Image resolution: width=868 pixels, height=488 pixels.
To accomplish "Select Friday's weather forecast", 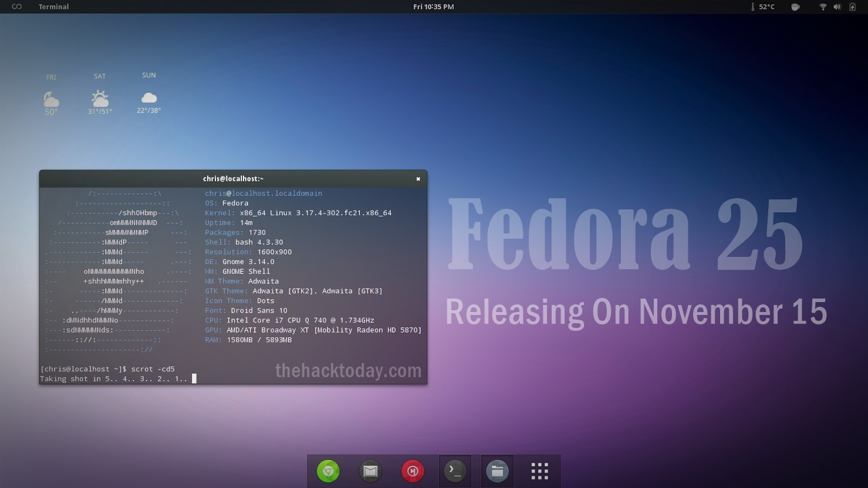I will (x=51, y=99).
